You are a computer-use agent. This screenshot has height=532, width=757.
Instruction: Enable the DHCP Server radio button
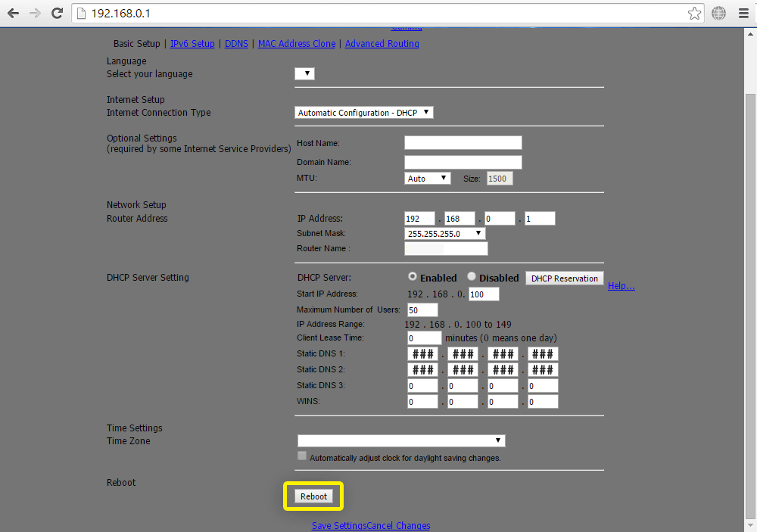pyautogui.click(x=412, y=276)
